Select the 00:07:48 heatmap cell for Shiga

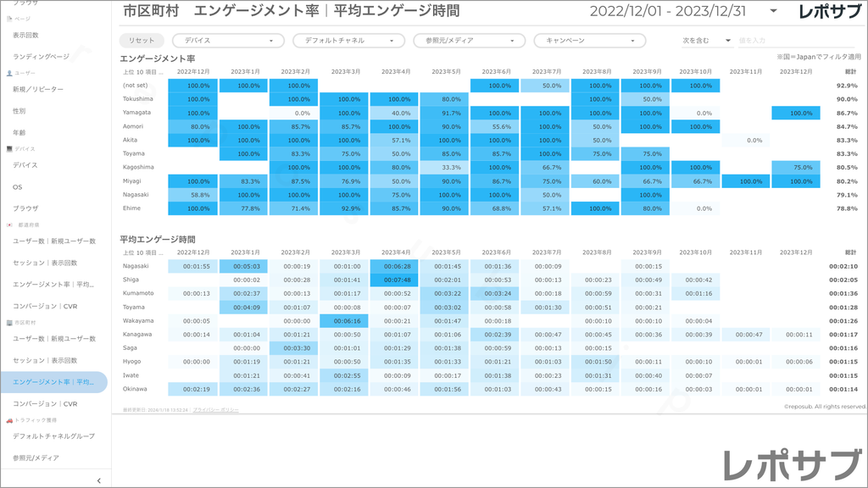(x=395, y=280)
